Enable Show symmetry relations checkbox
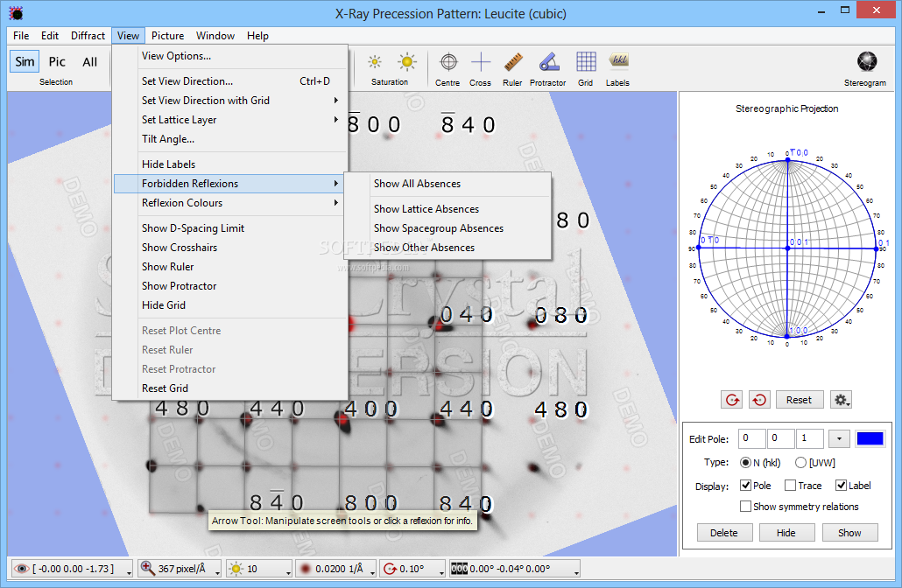 (745, 506)
